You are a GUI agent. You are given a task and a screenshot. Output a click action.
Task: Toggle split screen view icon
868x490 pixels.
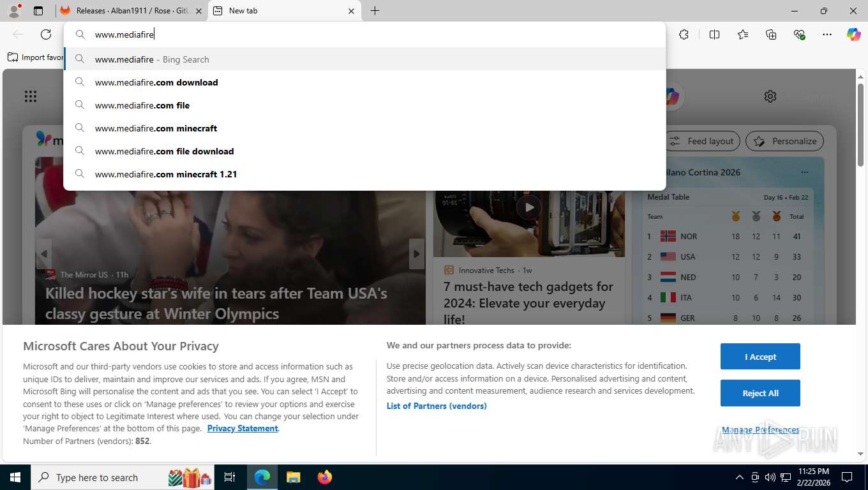714,34
